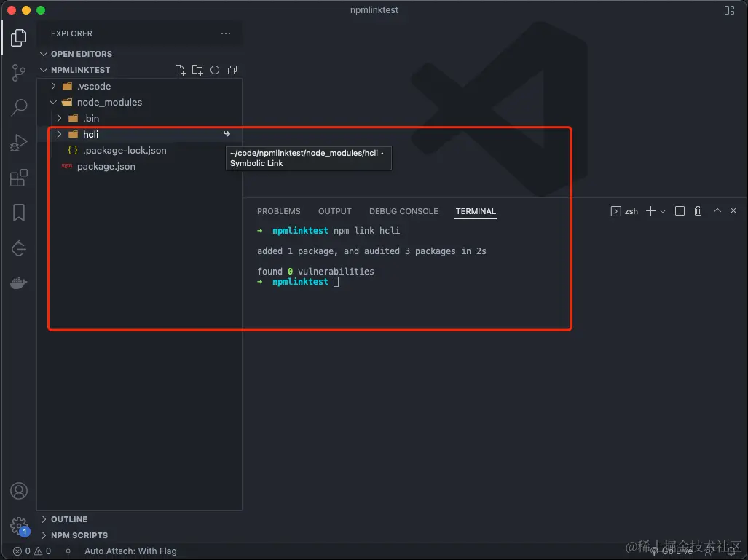Open the Bookmarks view
The height and width of the screenshot is (560, 748).
19,213
